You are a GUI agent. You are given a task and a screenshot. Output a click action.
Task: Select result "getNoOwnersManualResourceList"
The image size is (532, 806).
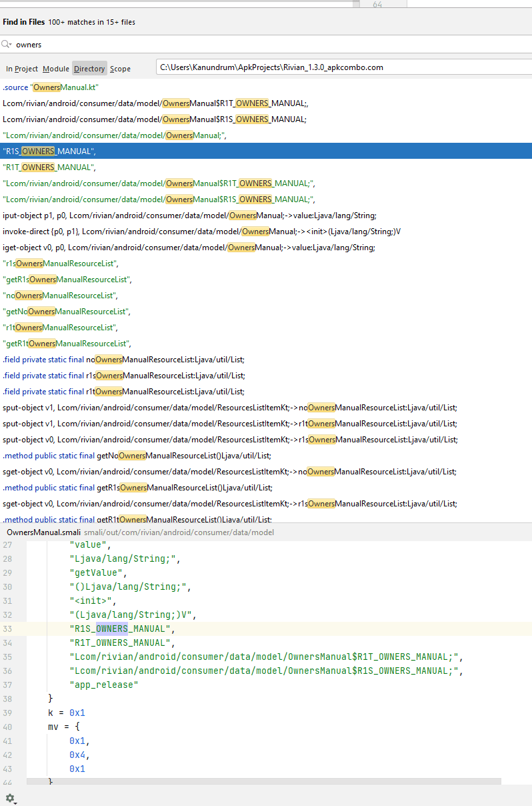click(266, 312)
